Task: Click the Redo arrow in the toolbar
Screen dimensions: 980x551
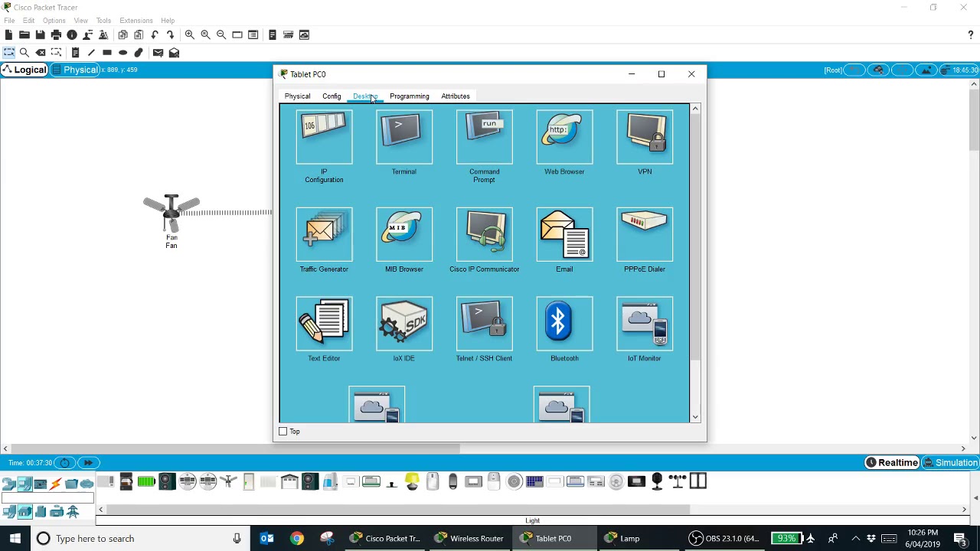Action: tap(171, 34)
